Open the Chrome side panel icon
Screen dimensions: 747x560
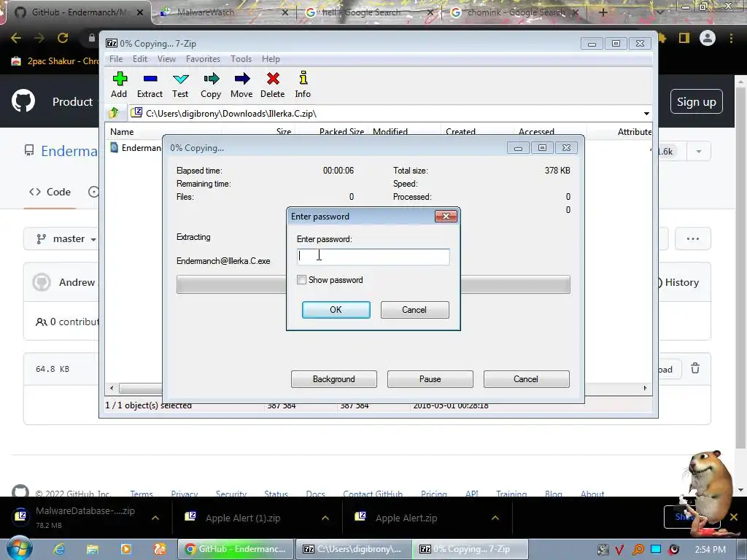tap(684, 38)
